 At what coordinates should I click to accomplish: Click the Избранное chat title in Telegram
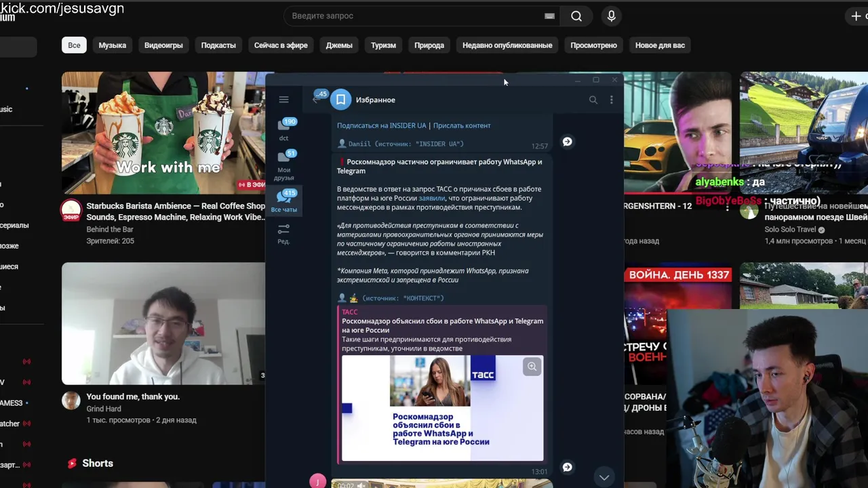tap(375, 100)
